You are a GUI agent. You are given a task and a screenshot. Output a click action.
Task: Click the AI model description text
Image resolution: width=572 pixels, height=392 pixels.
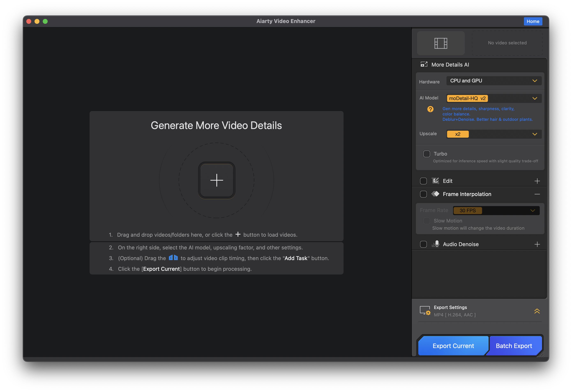[x=487, y=114]
